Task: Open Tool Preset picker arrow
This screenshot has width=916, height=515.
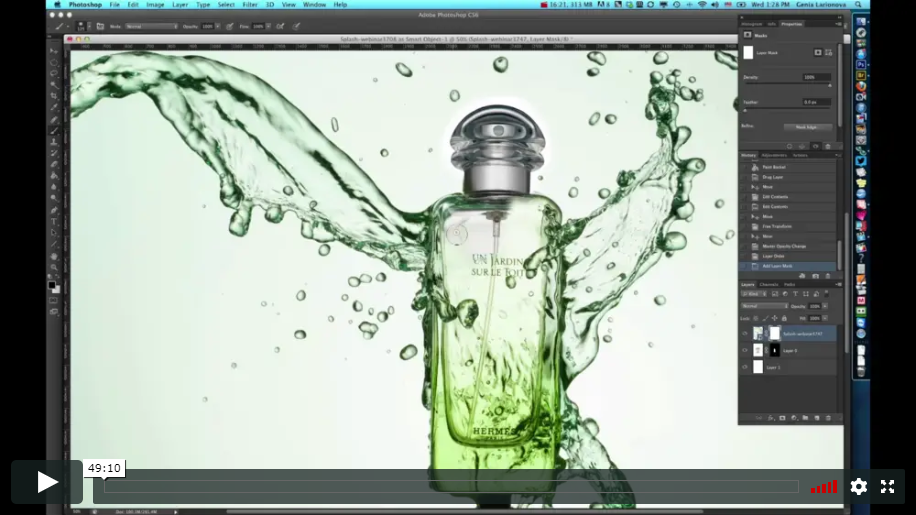Action: [68, 26]
